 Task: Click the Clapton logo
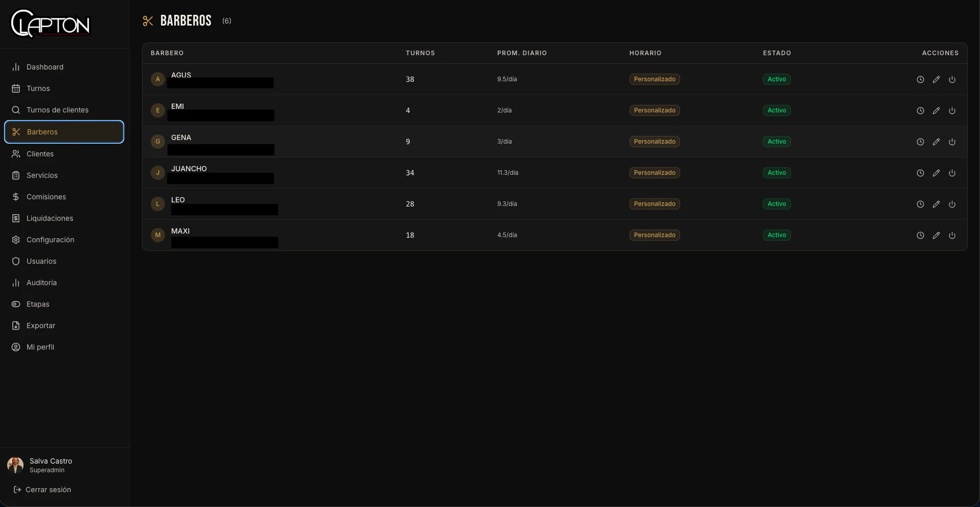point(51,24)
